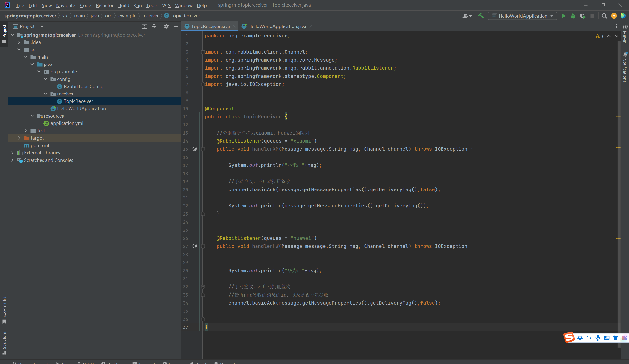Click the warnings indicator showing 3
Screen dimensions: 629x364
tap(600, 36)
